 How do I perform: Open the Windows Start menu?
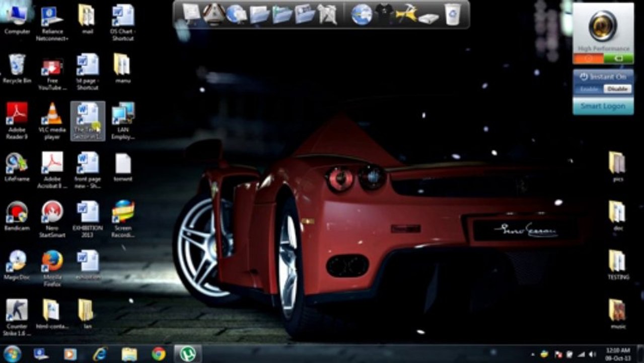(12, 354)
